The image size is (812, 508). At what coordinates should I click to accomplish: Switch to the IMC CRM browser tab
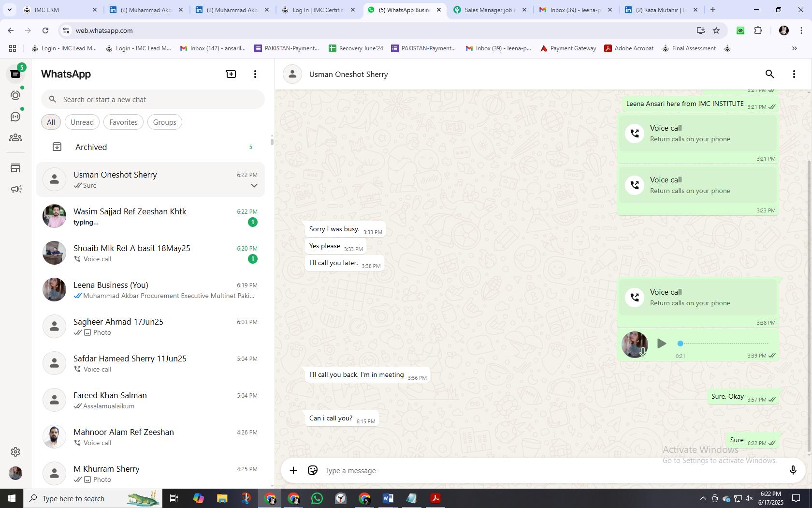coord(60,10)
